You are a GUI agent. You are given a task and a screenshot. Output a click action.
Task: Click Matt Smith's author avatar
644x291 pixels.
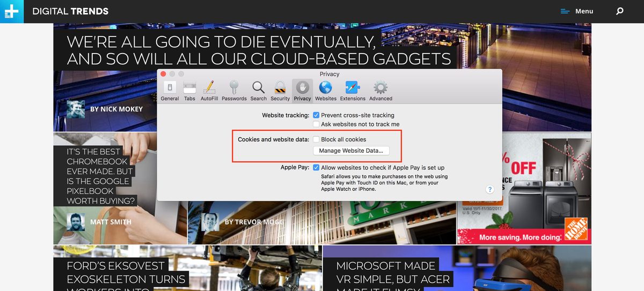(x=76, y=222)
